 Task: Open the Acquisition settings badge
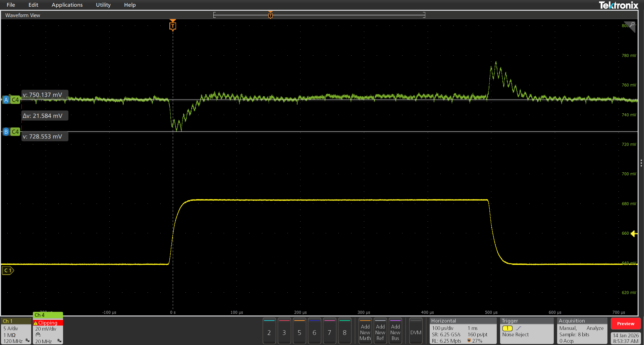[x=582, y=331]
